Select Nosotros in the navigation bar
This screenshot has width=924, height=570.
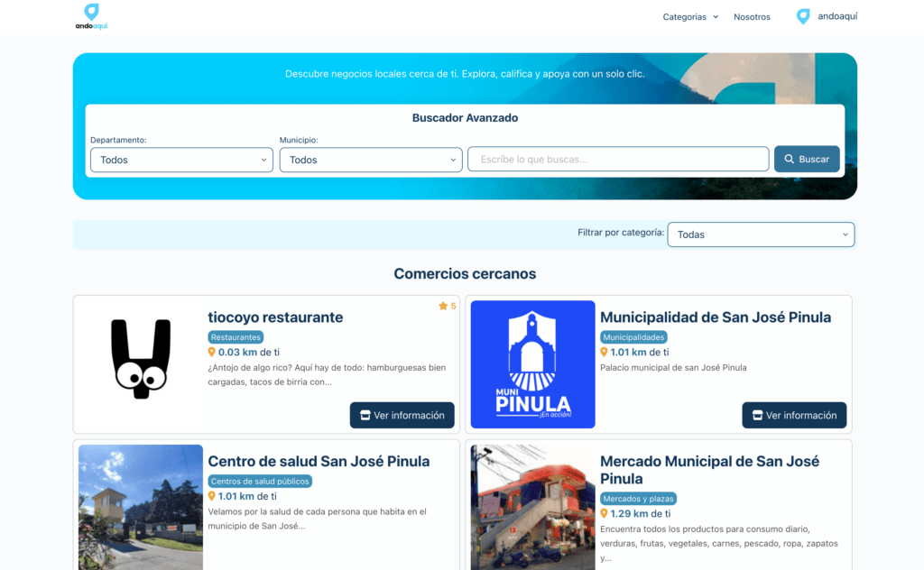(752, 16)
